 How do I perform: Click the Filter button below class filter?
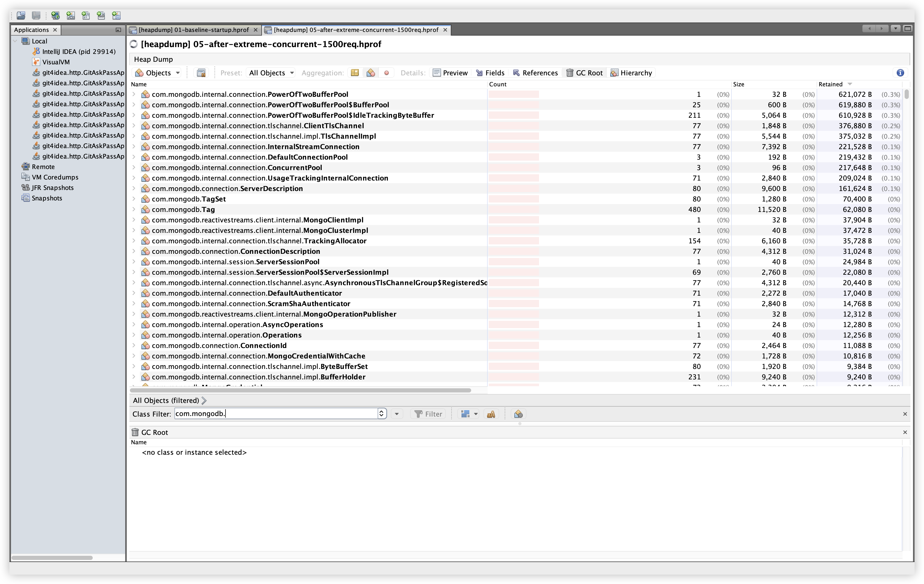click(428, 414)
